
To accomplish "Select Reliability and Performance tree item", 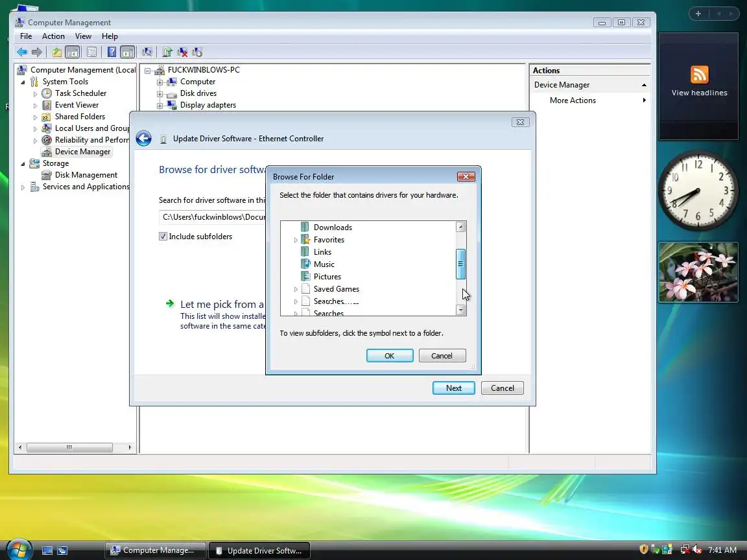I will coord(91,140).
